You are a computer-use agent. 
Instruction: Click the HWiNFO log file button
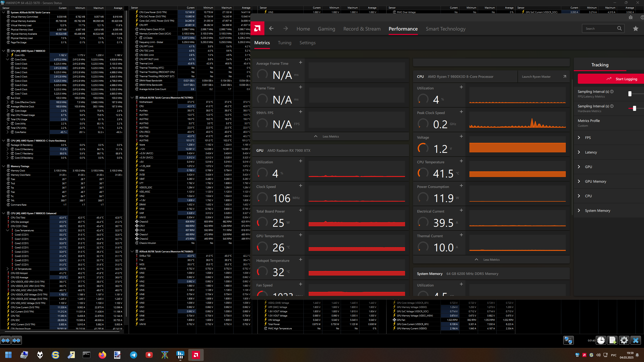click(612, 340)
